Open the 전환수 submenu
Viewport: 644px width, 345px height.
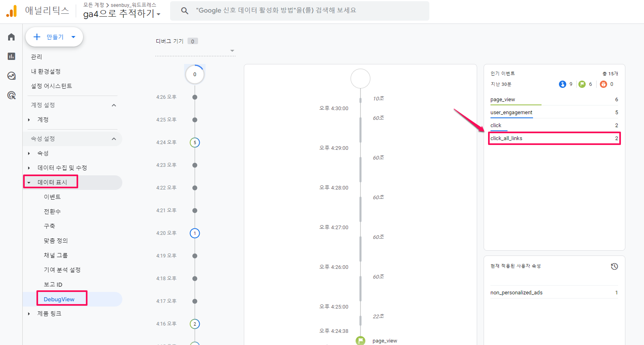[52, 211]
